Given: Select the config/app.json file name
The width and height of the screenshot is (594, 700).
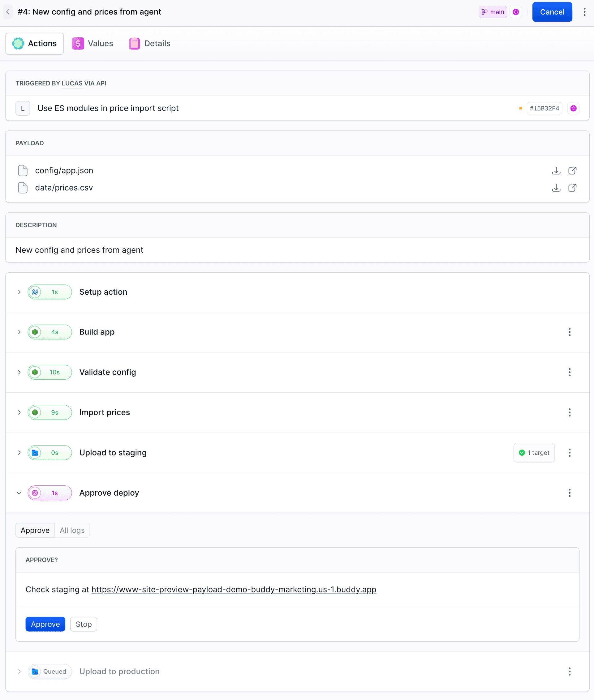Looking at the screenshot, I should (64, 171).
